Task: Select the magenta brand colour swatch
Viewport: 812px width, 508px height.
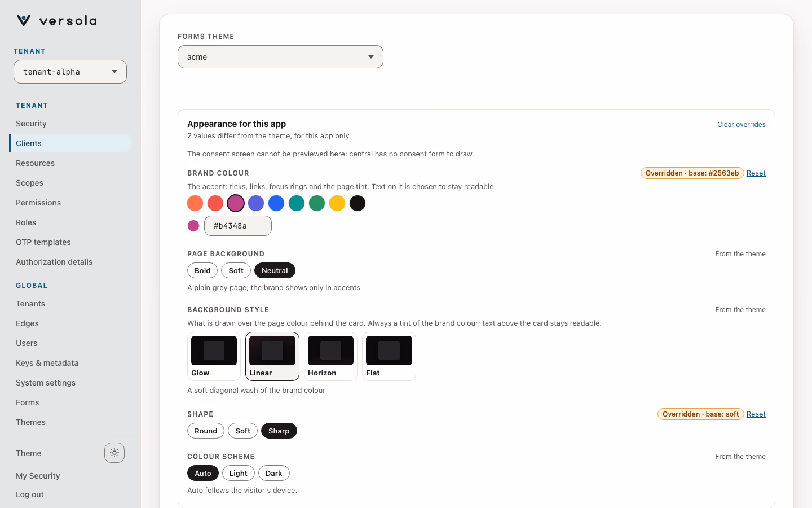Action: 236,203
